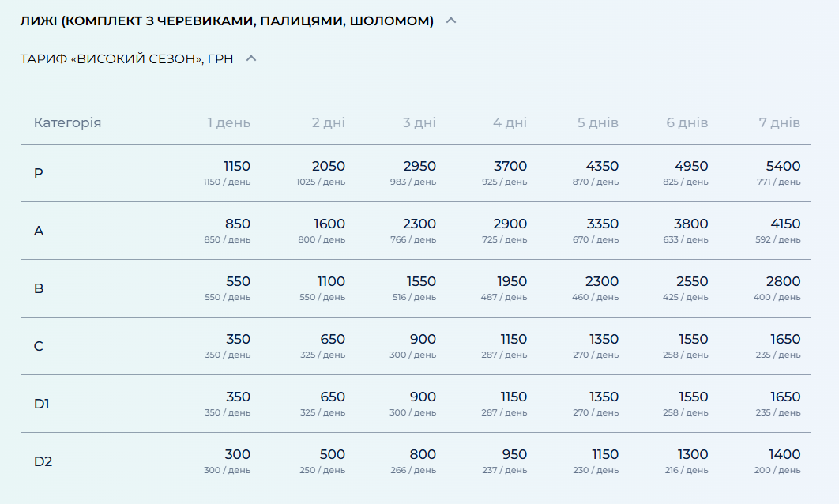This screenshot has width=839, height=504.
Task: Collapse the ЛИЖІ section chevron
Action: pos(451,21)
